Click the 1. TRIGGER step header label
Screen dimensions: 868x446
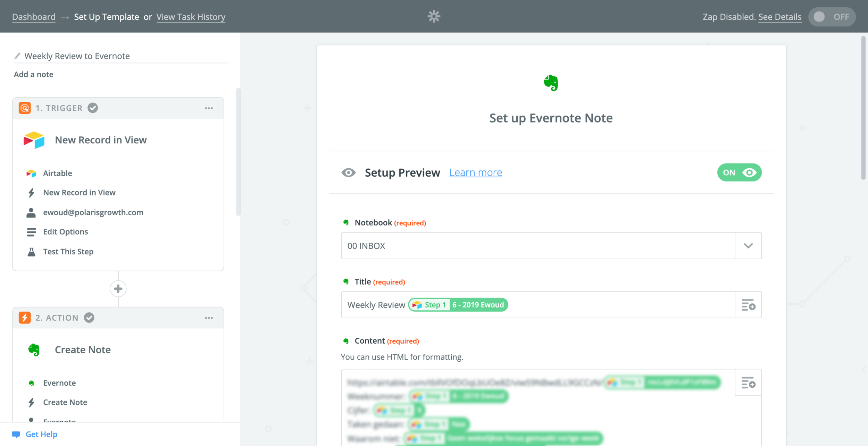coord(59,108)
